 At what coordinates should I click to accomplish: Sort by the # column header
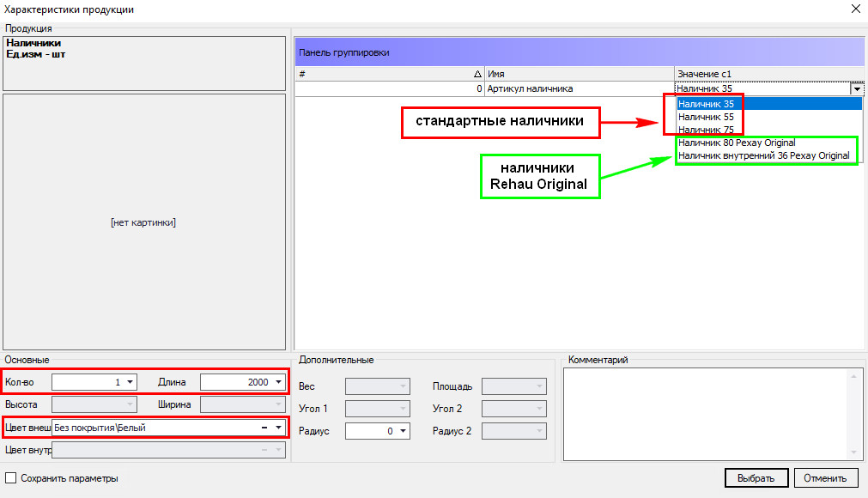point(390,74)
